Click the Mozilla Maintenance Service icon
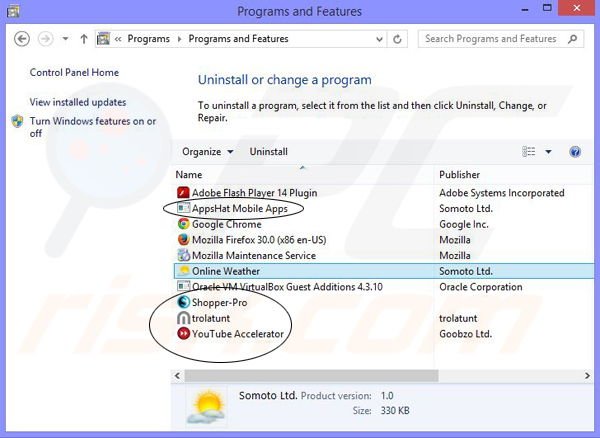The height and width of the screenshot is (438, 600). point(184,256)
